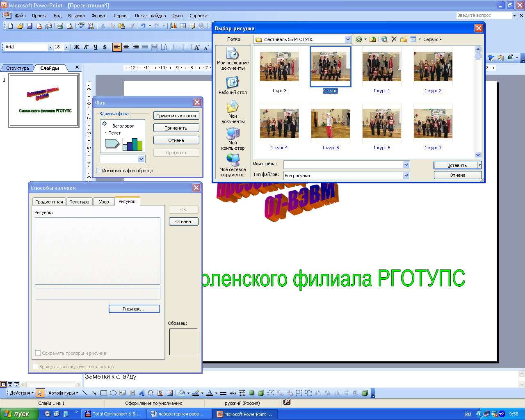Open the Arial font name dropdown

point(50,47)
